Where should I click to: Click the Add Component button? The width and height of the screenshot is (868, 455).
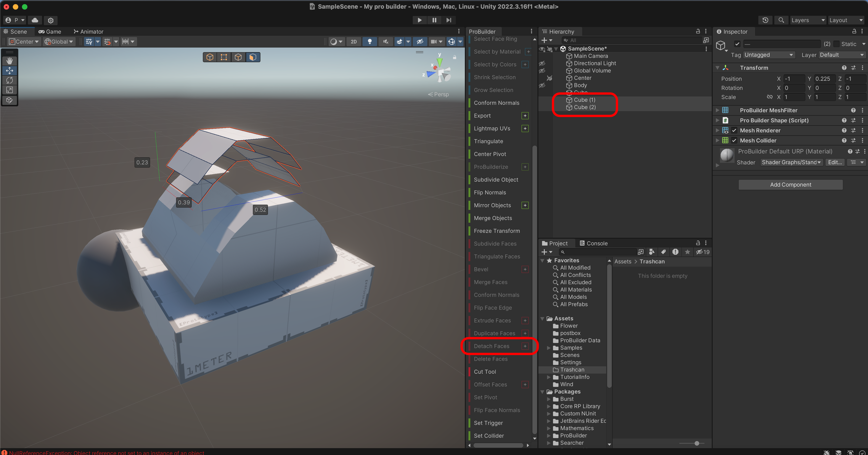(791, 185)
